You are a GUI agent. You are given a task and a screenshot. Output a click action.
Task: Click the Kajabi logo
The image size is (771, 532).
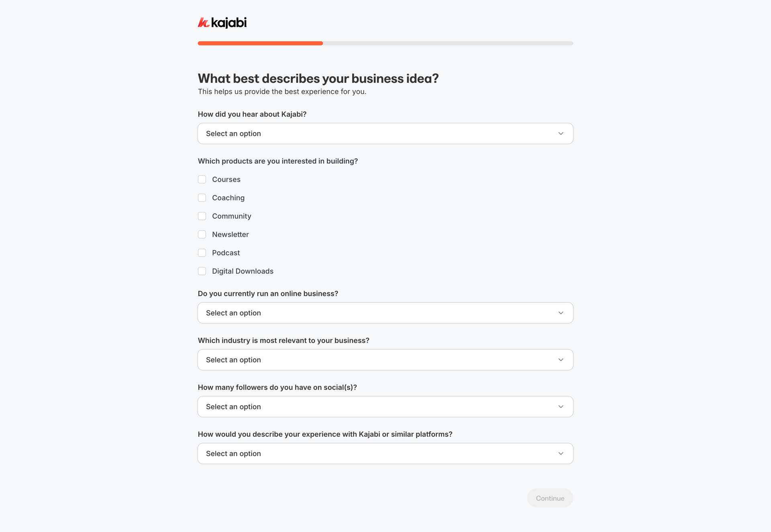pyautogui.click(x=222, y=23)
